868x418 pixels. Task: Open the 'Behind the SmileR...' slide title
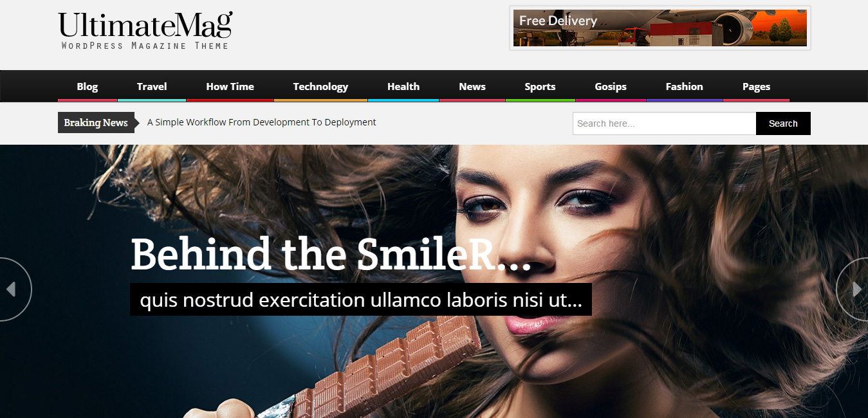pyautogui.click(x=331, y=254)
